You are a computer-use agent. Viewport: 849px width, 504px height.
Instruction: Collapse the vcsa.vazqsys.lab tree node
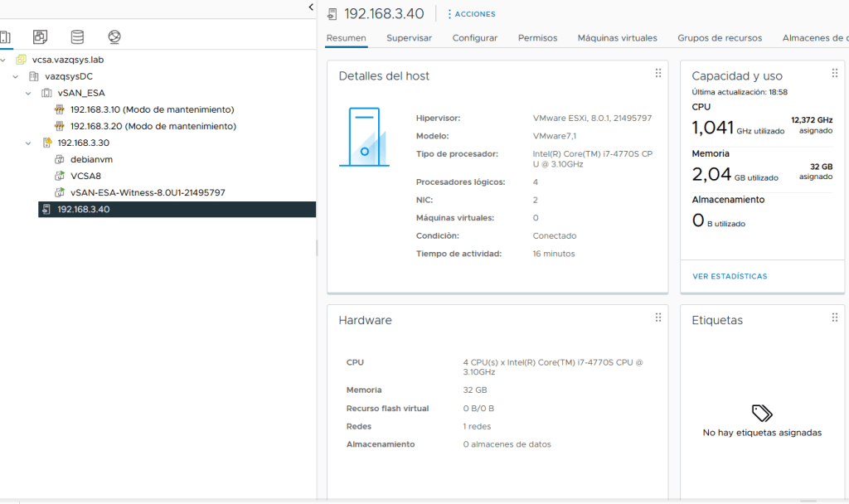point(3,60)
